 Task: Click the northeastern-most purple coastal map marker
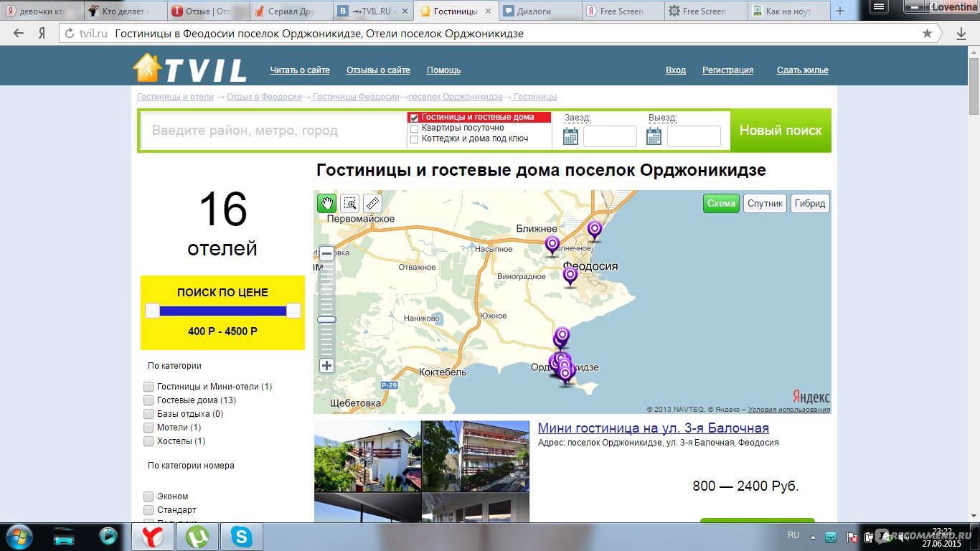pos(595,230)
